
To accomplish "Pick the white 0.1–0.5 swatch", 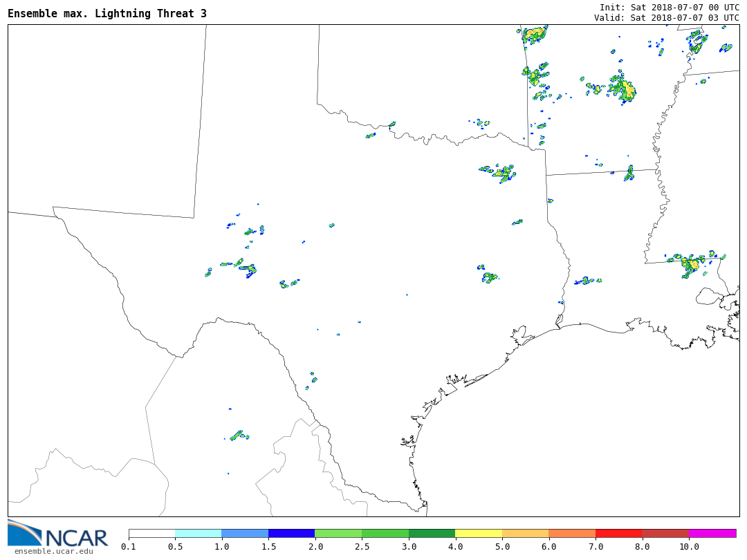I will pos(151,533).
